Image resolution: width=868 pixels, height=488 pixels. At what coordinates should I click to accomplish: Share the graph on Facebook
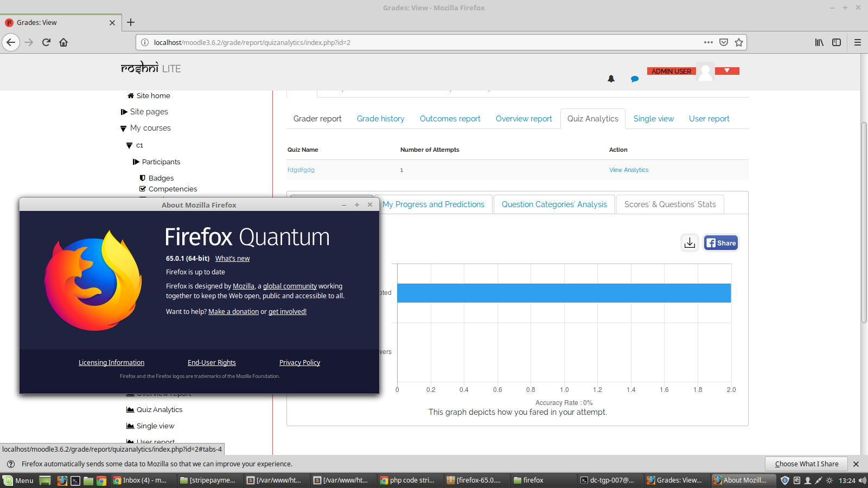point(720,242)
